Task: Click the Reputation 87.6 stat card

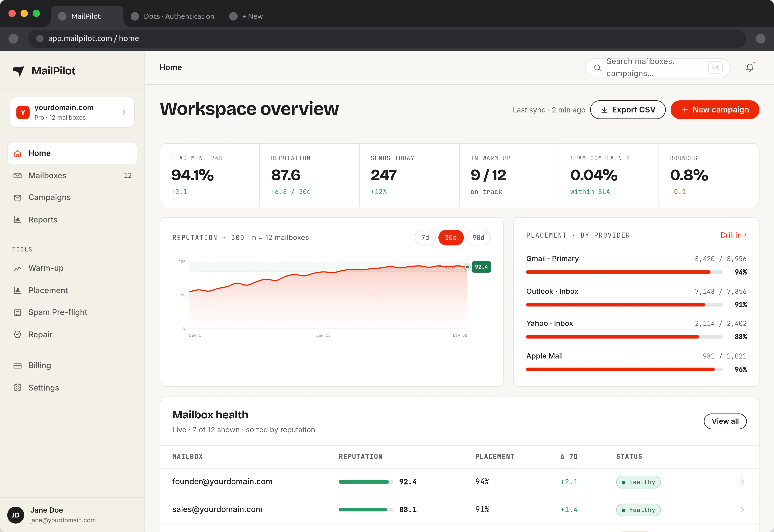Action: pyautogui.click(x=309, y=175)
